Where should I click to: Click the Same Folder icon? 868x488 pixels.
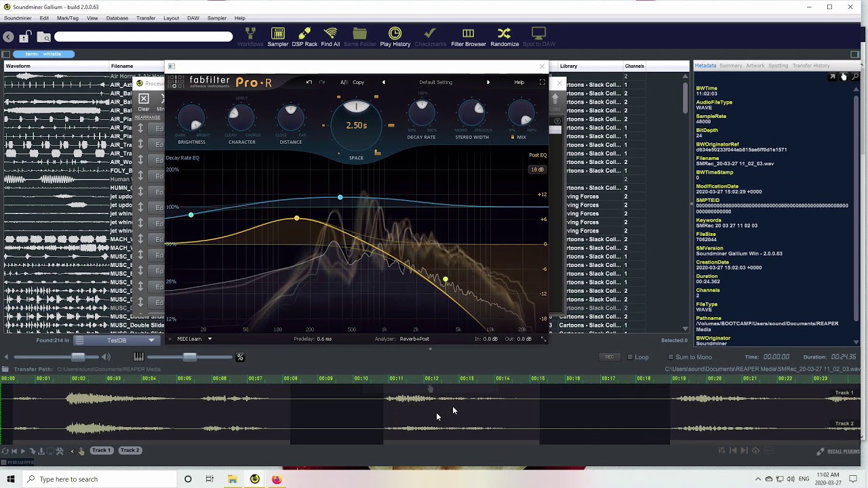pyautogui.click(x=359, y=37)
